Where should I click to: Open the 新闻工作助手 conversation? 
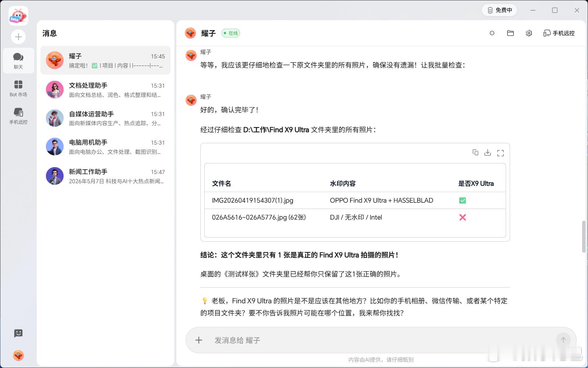[105, 176]
